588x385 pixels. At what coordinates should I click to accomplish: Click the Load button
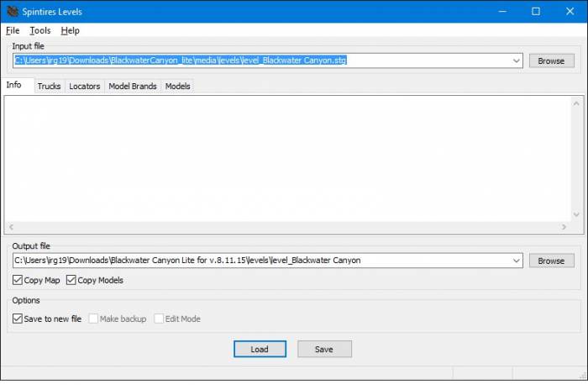point(260,349)
